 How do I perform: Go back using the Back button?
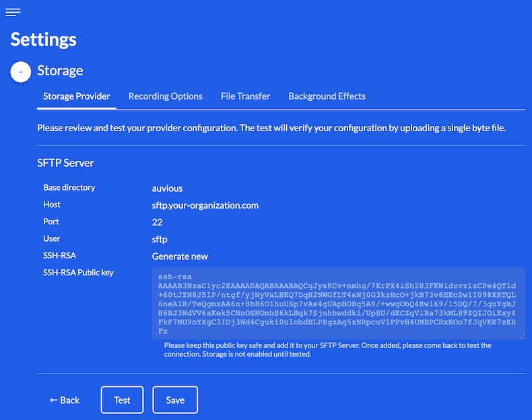click(65, 400)
